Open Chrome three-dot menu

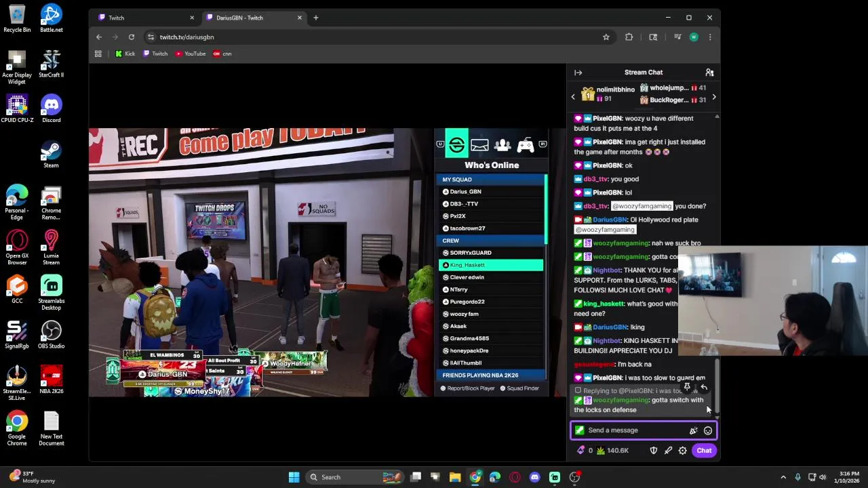coord(709,37)
